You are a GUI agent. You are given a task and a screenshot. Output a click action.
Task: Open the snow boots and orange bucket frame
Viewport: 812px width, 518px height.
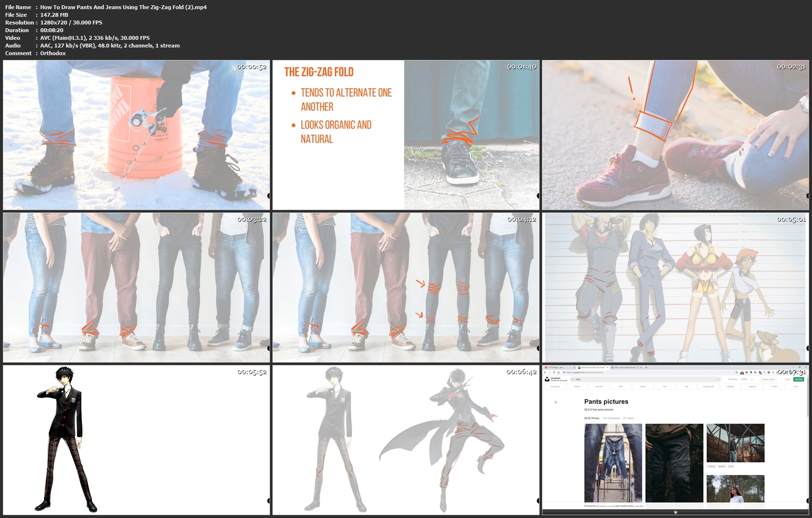(x=136, y=135)
